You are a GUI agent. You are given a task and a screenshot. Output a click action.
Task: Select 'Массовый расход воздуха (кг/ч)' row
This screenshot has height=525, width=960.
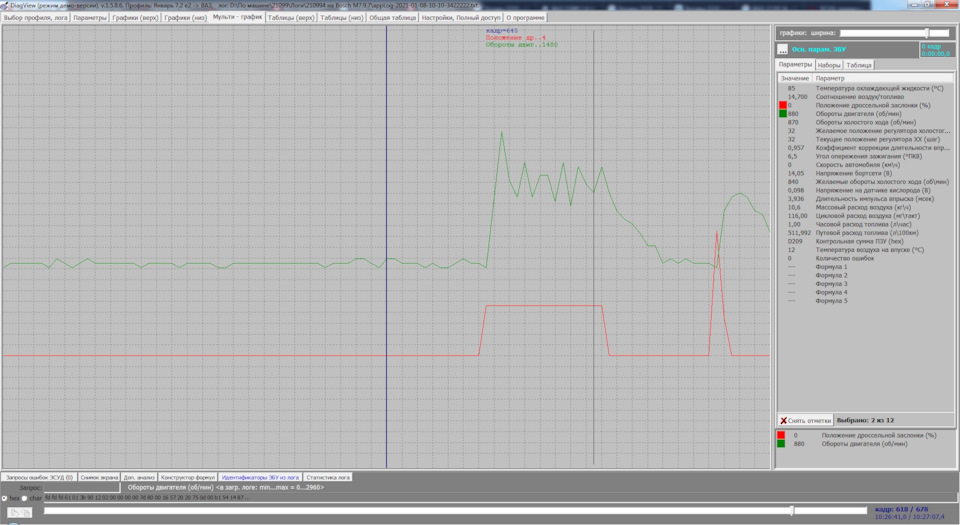866,207
